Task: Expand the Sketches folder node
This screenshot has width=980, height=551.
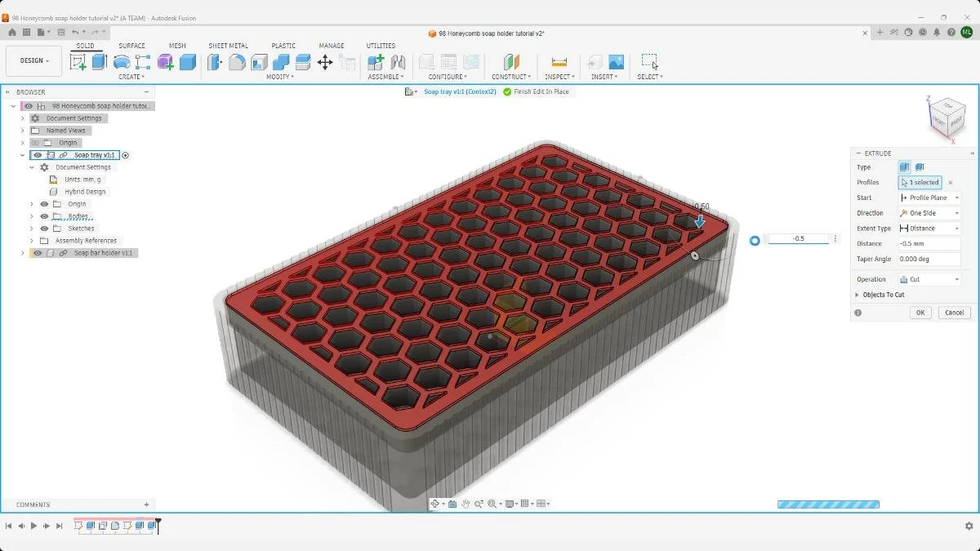Action: point(32,229)
